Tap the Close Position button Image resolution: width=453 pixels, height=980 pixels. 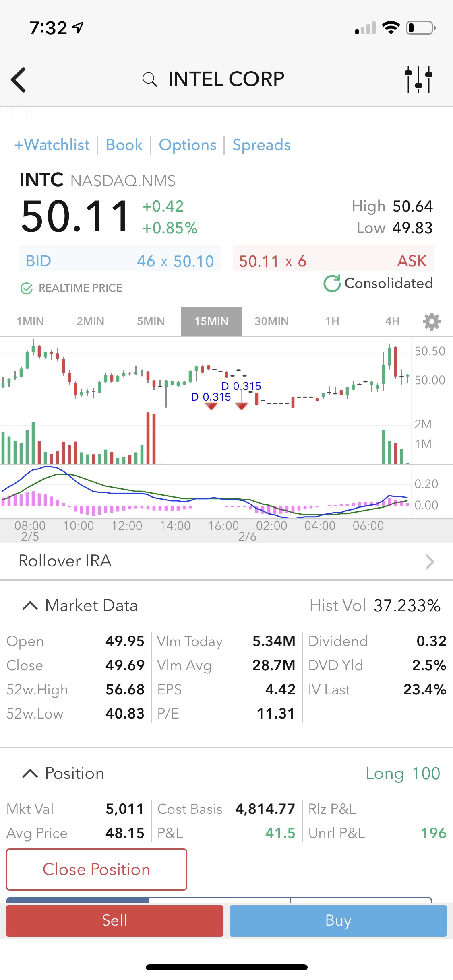(97, 870)
